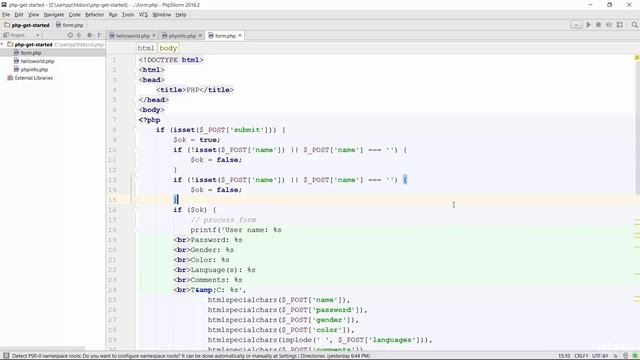Select form.php in the project tree
This screenshot has width=640, height=360.
31,53
